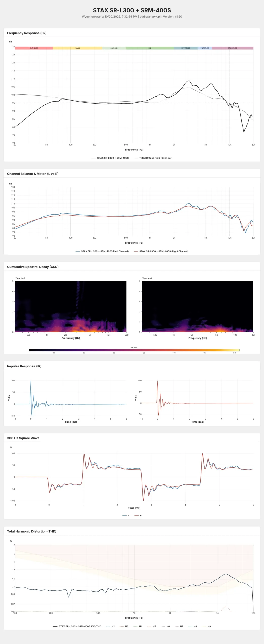Show the H7 harmonic via its legend entry

(x=179, y=626)
